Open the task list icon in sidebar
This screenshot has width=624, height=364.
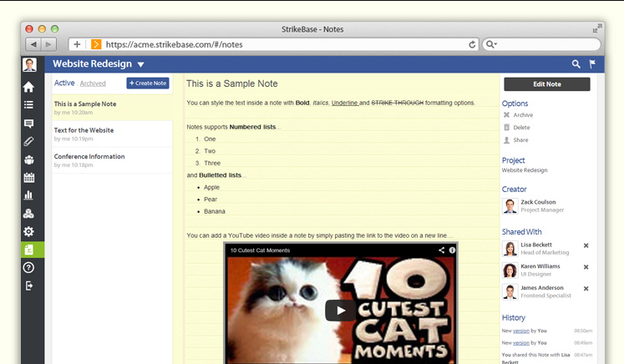click(29, 105)
